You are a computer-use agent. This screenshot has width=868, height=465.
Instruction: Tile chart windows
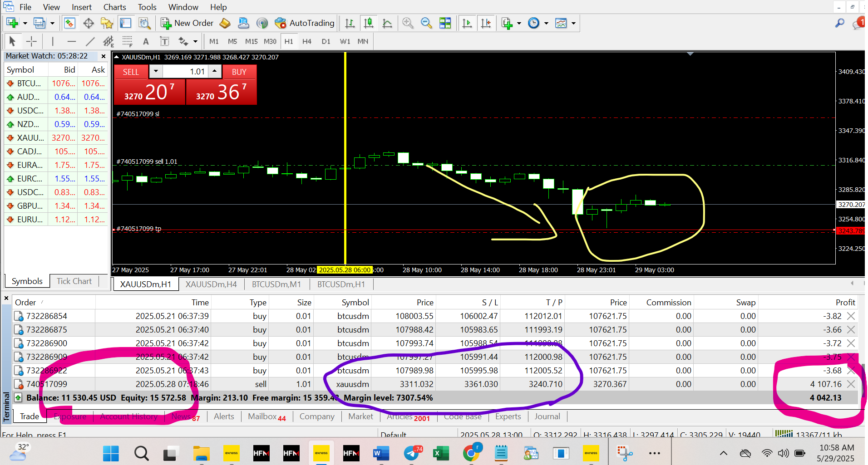click(445, 23)
